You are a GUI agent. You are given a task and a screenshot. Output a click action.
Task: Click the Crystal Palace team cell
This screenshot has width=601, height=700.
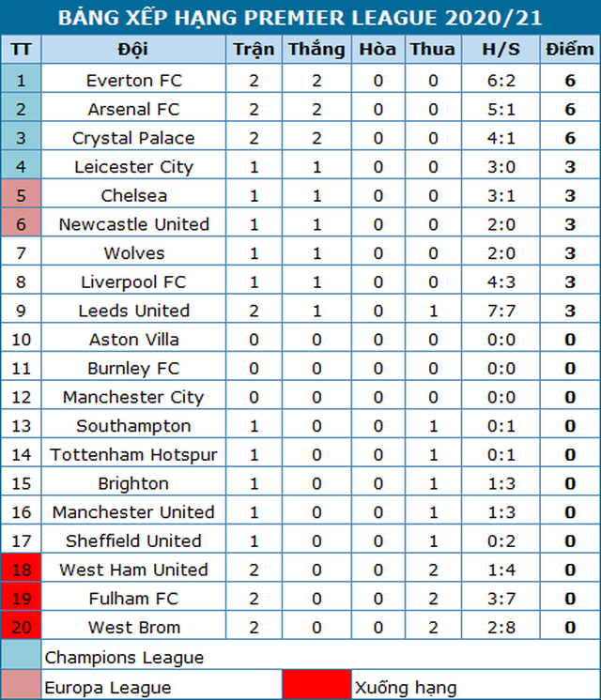coord(133,138)
